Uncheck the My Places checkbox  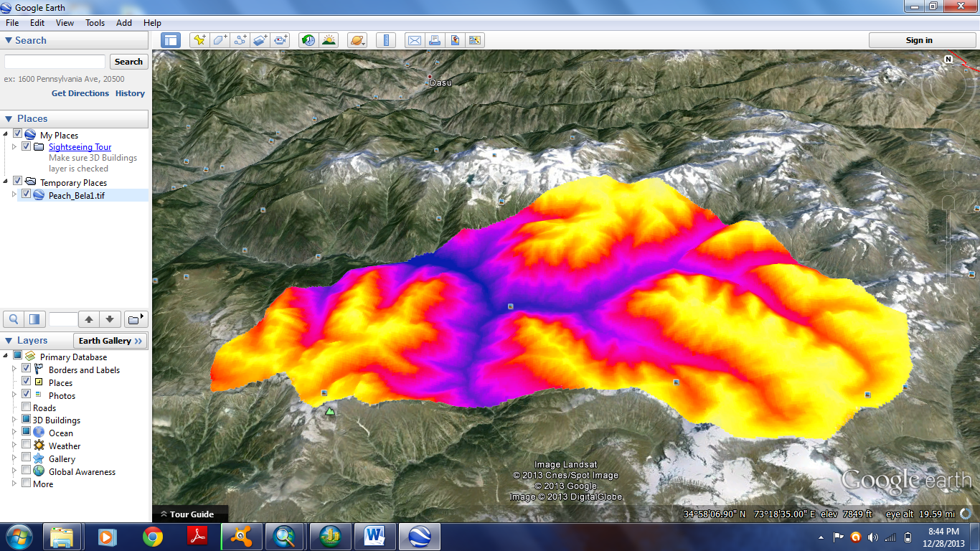(18, 133)
